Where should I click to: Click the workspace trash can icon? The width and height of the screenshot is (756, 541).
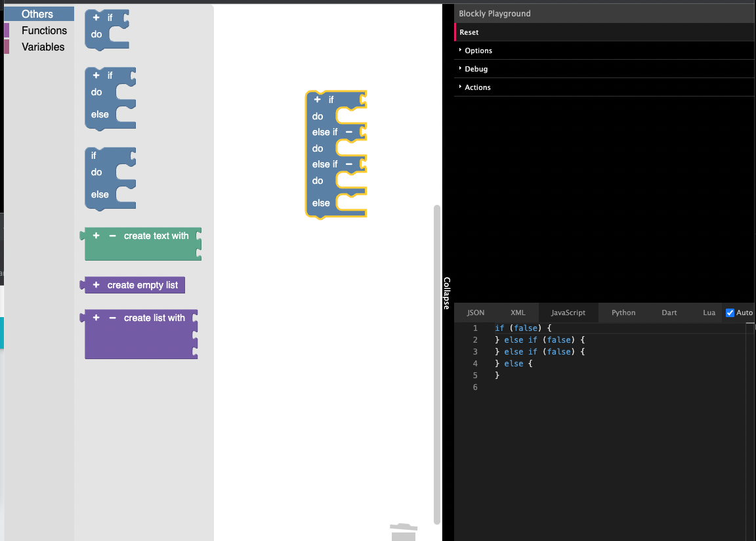(404, 532)
